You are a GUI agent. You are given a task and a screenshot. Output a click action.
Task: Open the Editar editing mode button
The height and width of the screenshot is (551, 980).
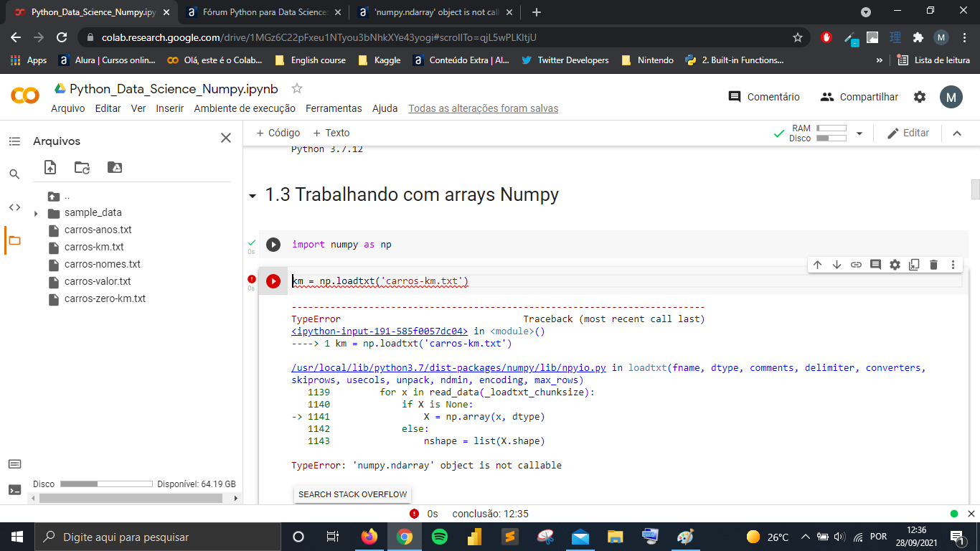point(908,133)
